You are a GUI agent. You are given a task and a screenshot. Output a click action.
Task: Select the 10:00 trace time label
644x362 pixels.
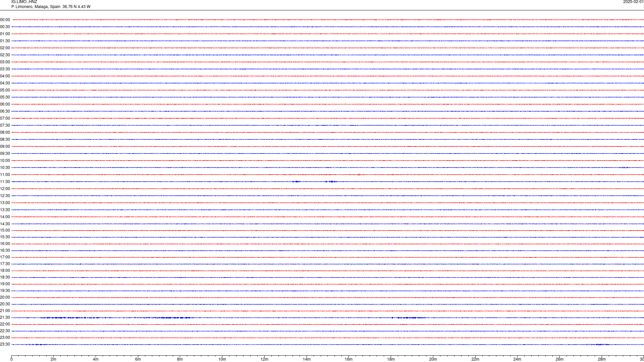click(5, 161)
